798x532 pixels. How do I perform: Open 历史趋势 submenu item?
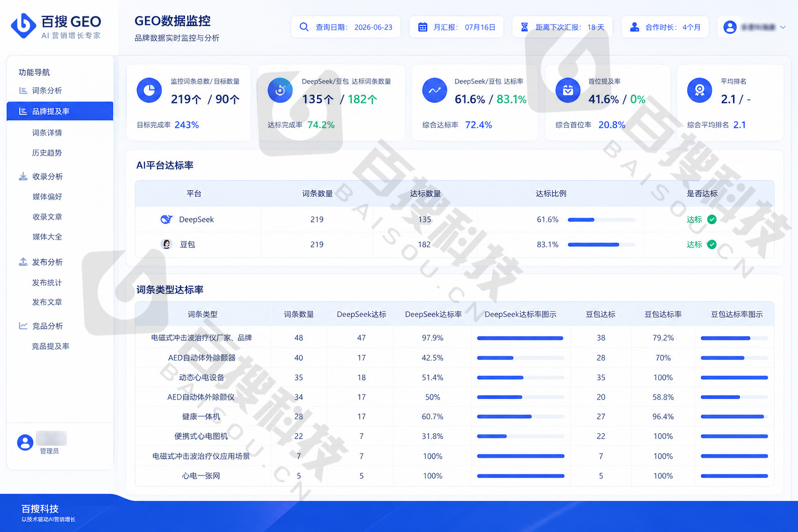(47, 153)
